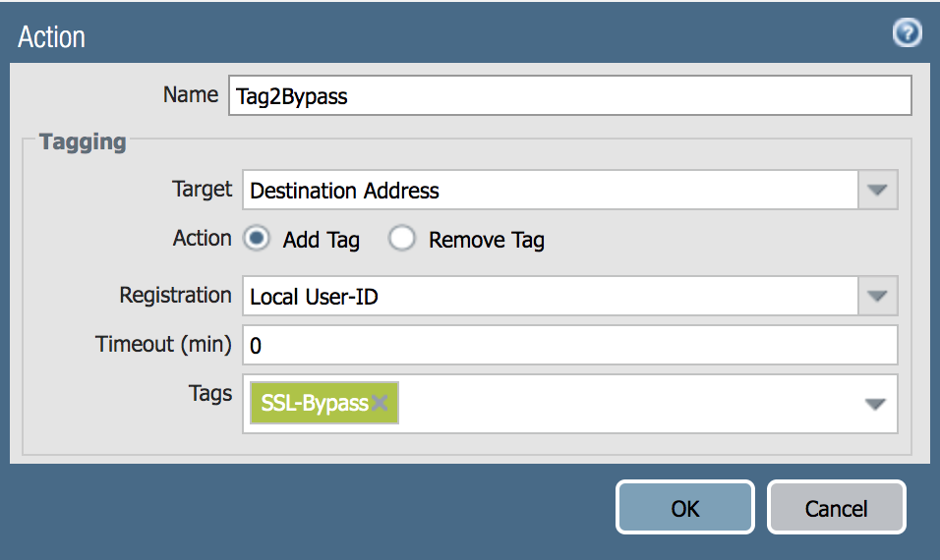Click the Target dropdown arrow
This screenshot has height=560, width=940.
pos(877,190)
